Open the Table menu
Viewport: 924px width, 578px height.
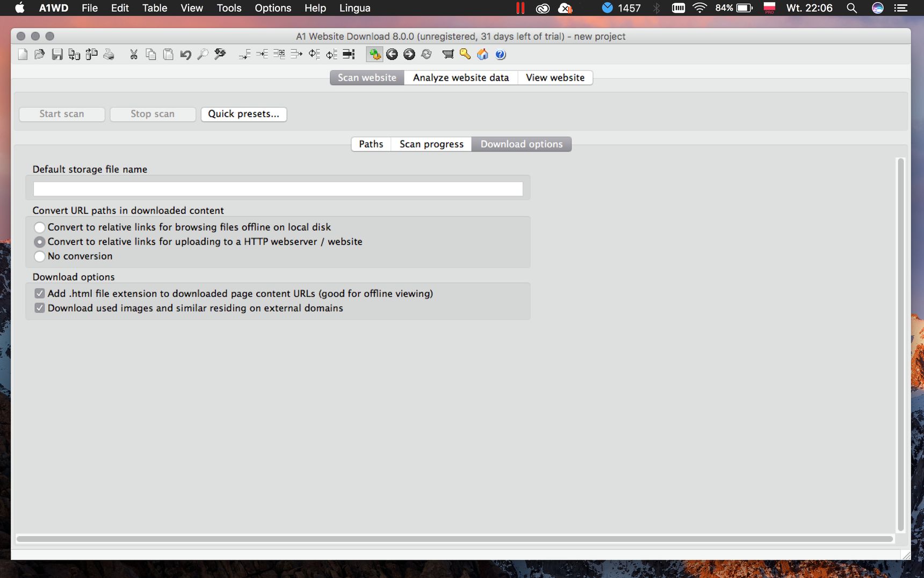[155, 8]
